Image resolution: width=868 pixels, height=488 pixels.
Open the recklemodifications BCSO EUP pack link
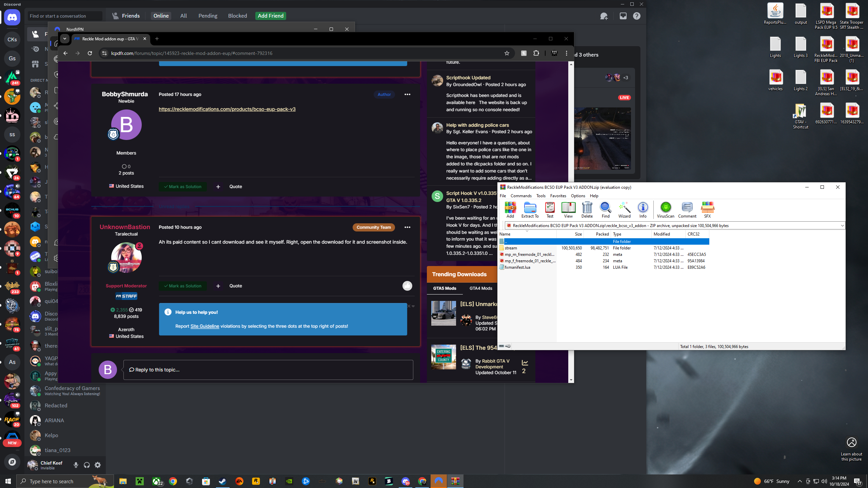pyautogui.click(x=227, y=109)
